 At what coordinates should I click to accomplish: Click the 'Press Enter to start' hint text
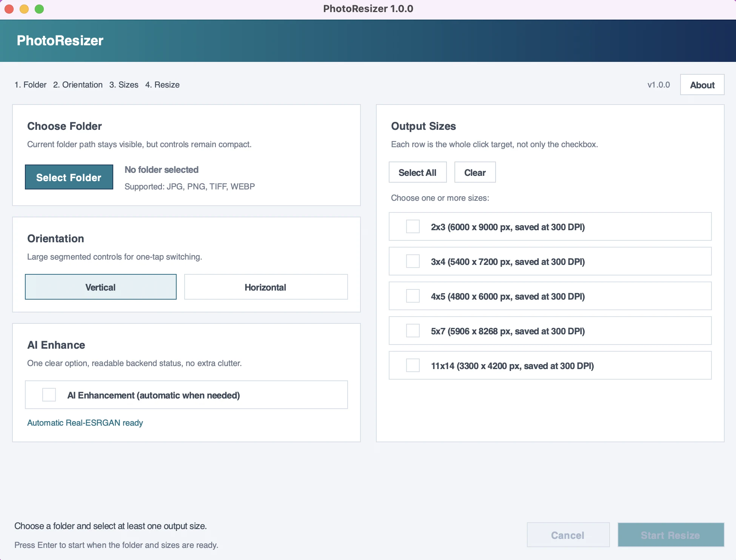(x=116, y=545)
